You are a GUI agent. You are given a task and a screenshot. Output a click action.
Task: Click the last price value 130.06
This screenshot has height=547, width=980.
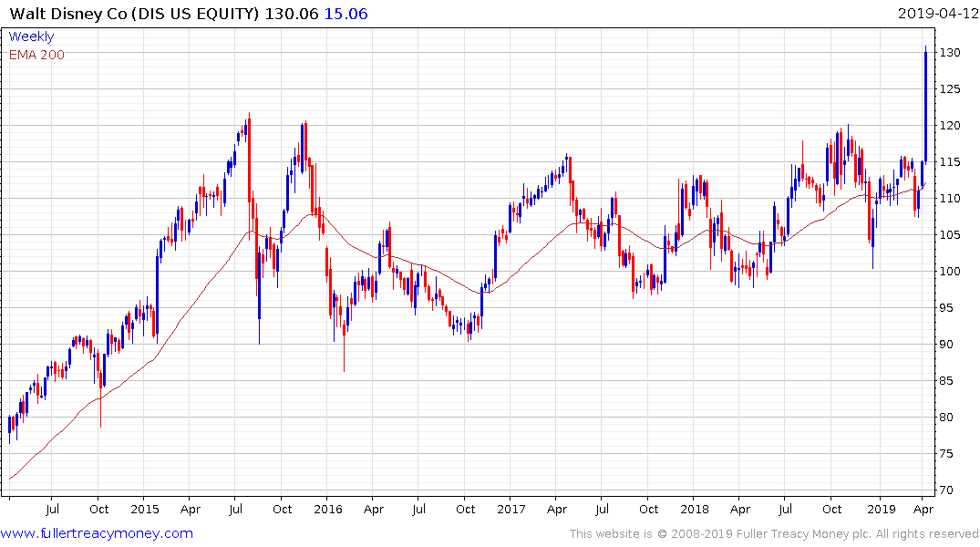click(x=291, y=14)
